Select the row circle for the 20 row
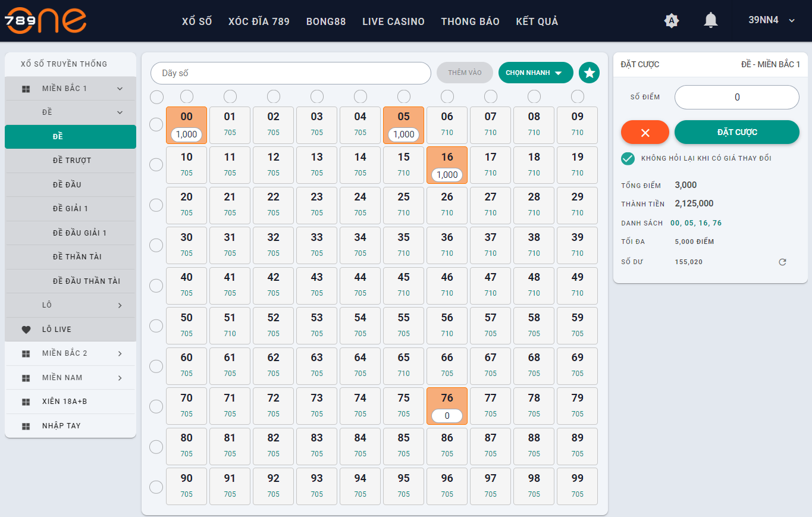Image resolution: width=812 pixels, height=517 pixels. click(x=156, y=205)
